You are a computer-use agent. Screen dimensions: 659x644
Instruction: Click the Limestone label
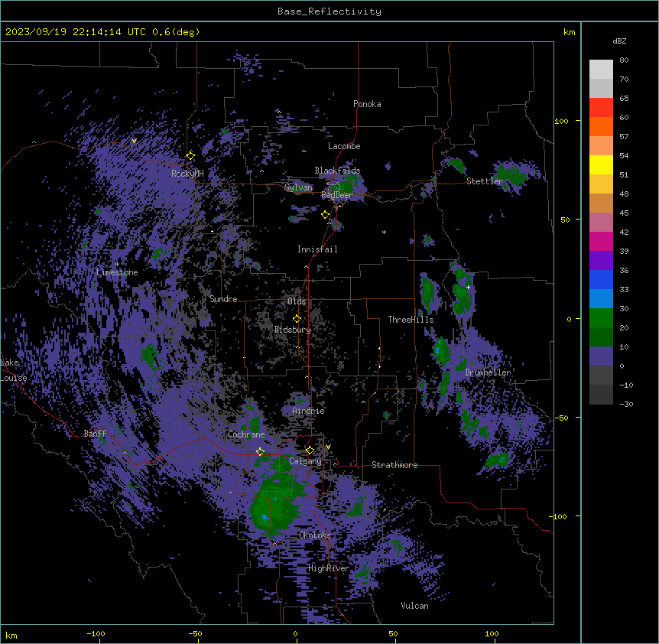pos(117,272)
